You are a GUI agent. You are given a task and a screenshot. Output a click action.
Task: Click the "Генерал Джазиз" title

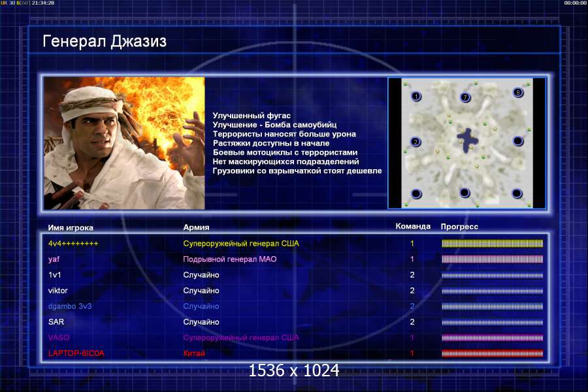[x=105, y=41]
